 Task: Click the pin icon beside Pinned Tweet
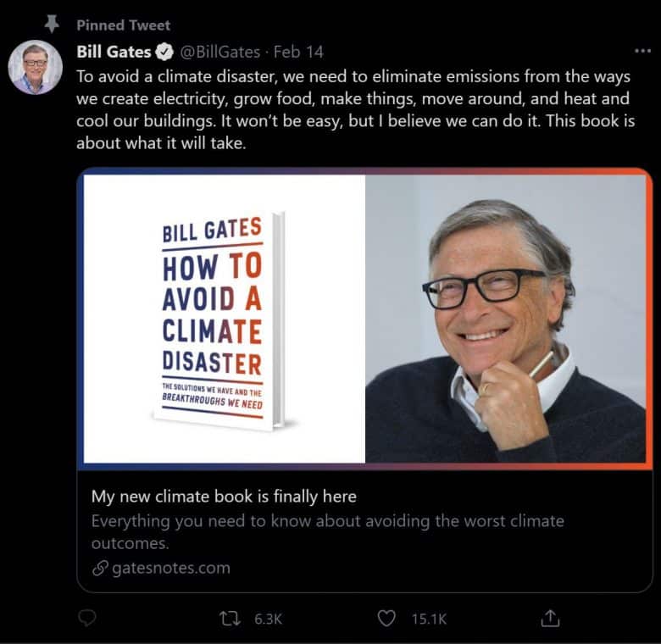coord(50,25)
